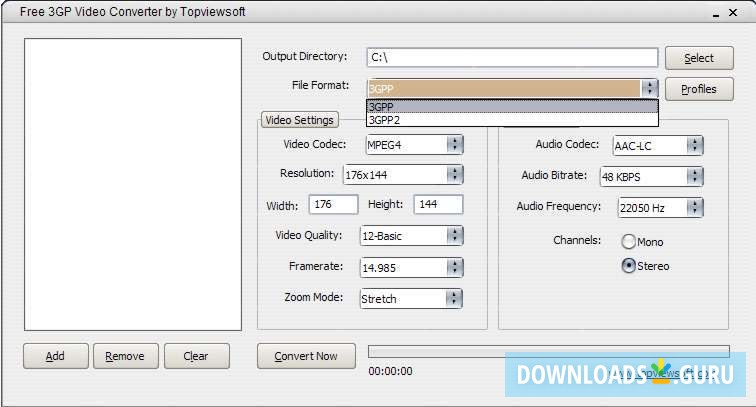Start conversion with Convert Now
756x407 pixels.
tap(306, 356)
